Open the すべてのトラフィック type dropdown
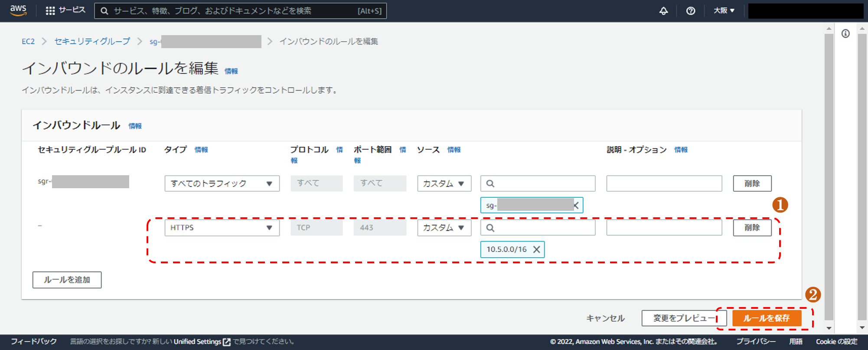The width and height of the screenshot is (868, 350). 222,183
